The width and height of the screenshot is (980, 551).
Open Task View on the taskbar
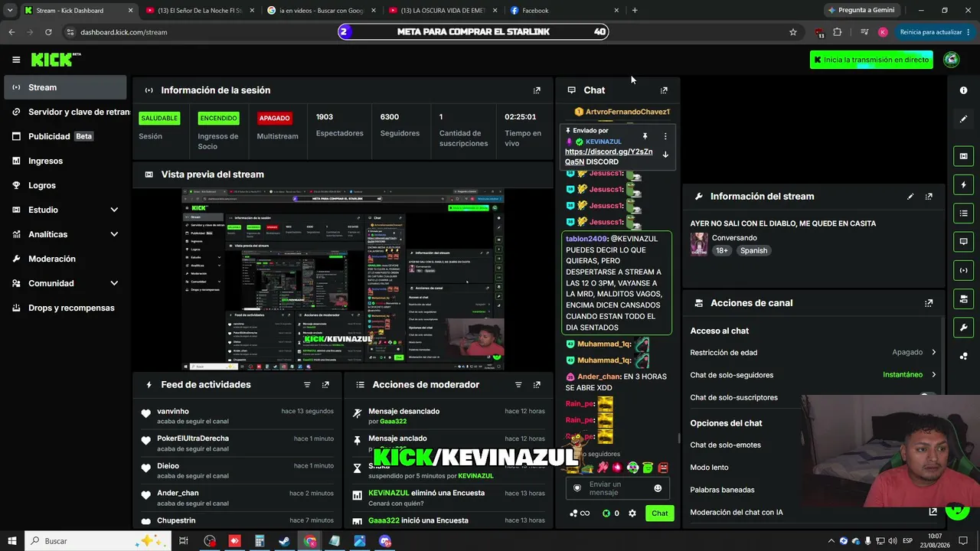pyautogui.click(x=184, y=541)
